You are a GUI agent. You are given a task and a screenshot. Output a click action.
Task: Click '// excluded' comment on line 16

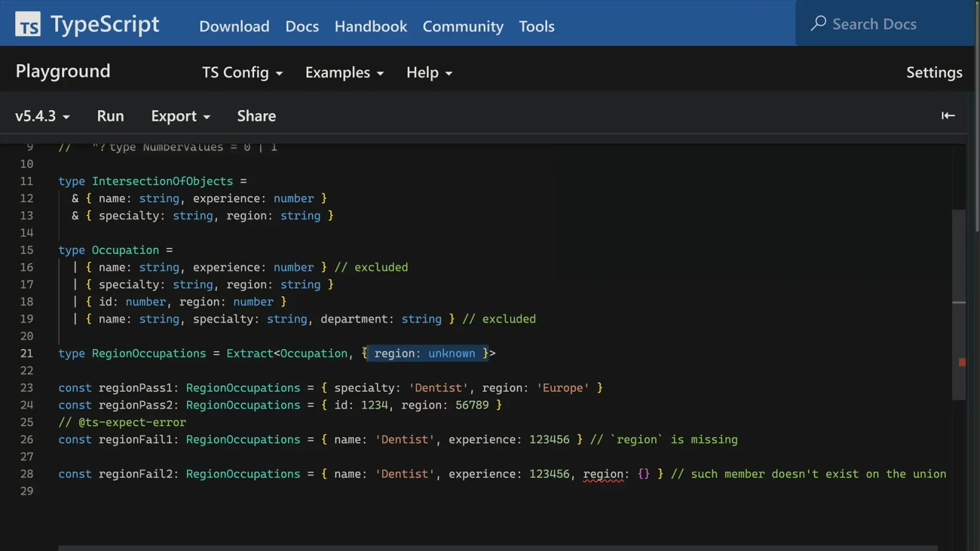[x=371, y=267]
